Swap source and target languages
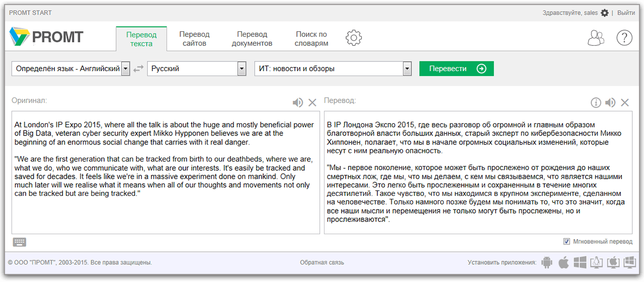The height and width of the screenshot is (282, 644). (x=138, y=69)
